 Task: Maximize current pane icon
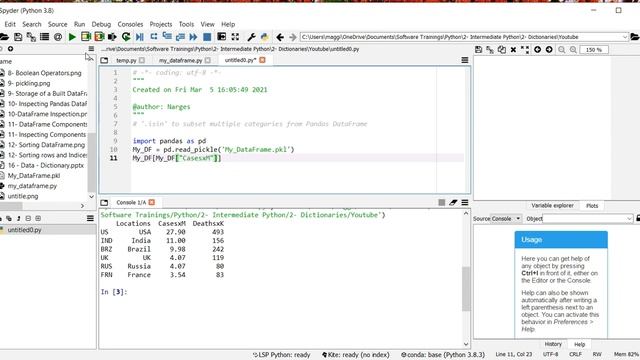pos(222,37)
